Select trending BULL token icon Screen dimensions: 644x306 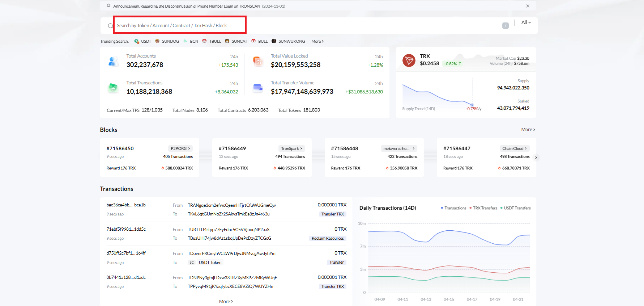tap(253, 41)
